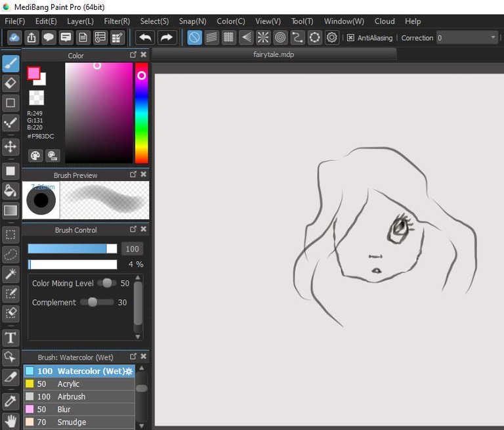This screenshot has width=504, height=430.
Task: Select the rectangular Selection tool
Action: pyautogui.click(x=10, y=234)
